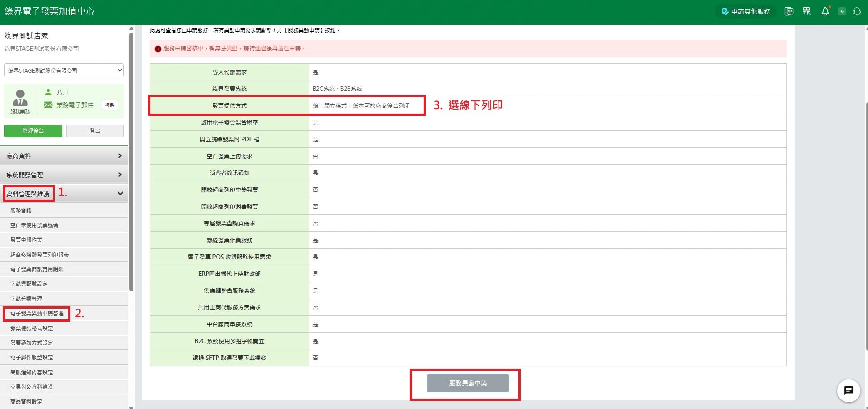Go to 交易對象資料維護

tap(64, 387)
